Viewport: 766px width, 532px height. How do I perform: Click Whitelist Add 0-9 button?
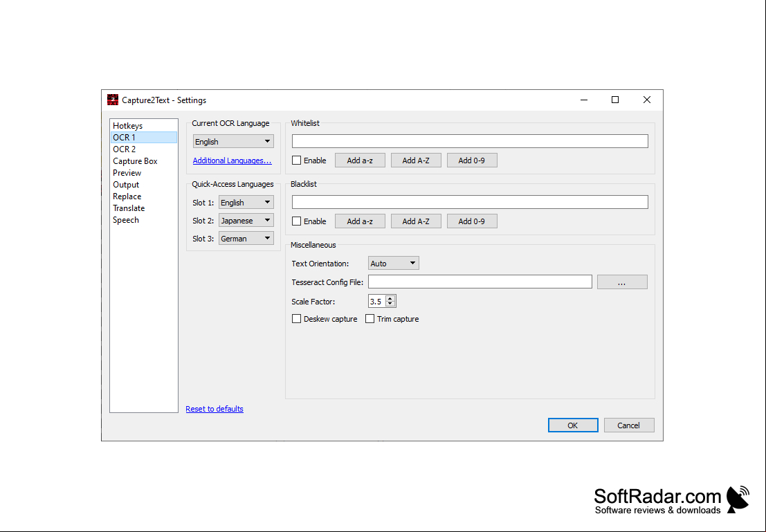click(x=472, y=160)
